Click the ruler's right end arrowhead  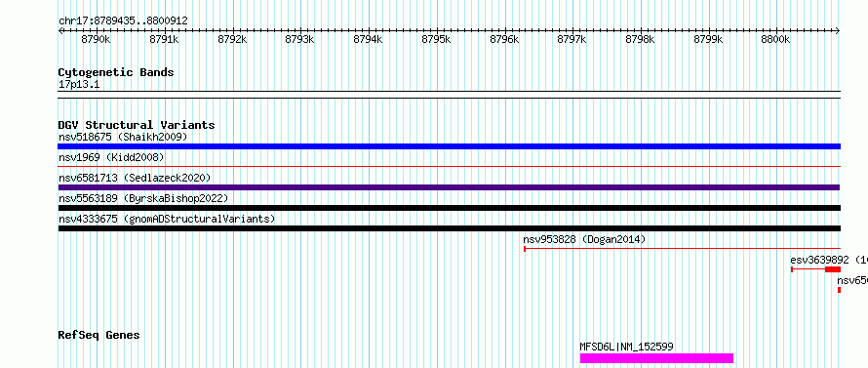[x=838, y=30]
